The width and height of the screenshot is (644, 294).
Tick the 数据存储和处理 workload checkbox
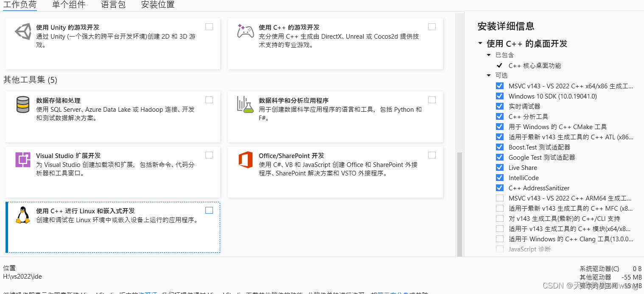tap(209, 100)
